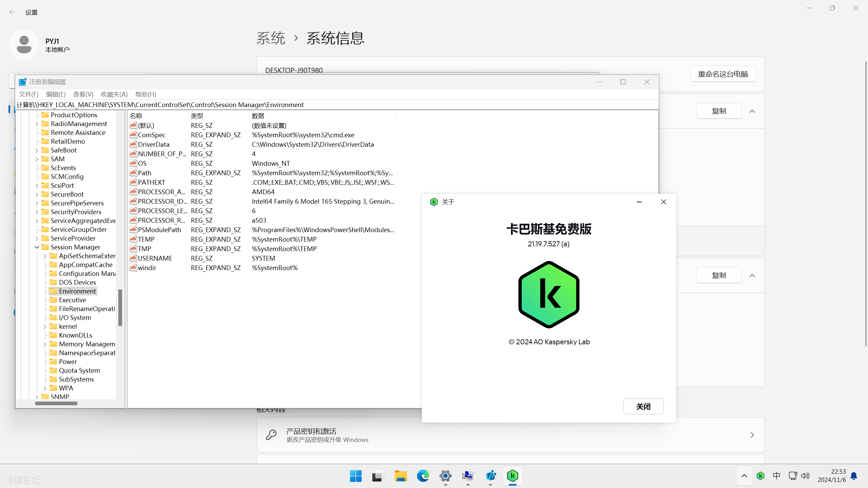
Task: Select USERNAME registry value
Action: [x=155, y=258]
